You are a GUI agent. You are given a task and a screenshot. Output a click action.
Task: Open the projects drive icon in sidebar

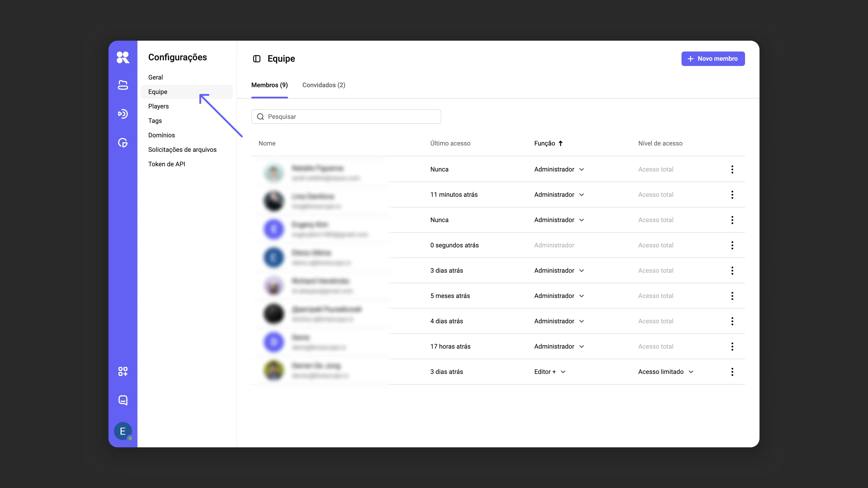point(123,85)
